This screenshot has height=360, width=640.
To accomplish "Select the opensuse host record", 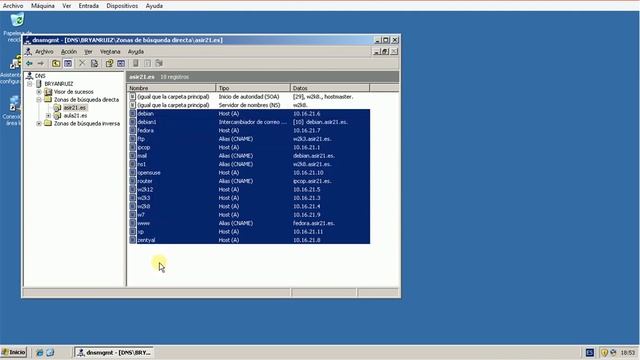I will tap(249, 173).
